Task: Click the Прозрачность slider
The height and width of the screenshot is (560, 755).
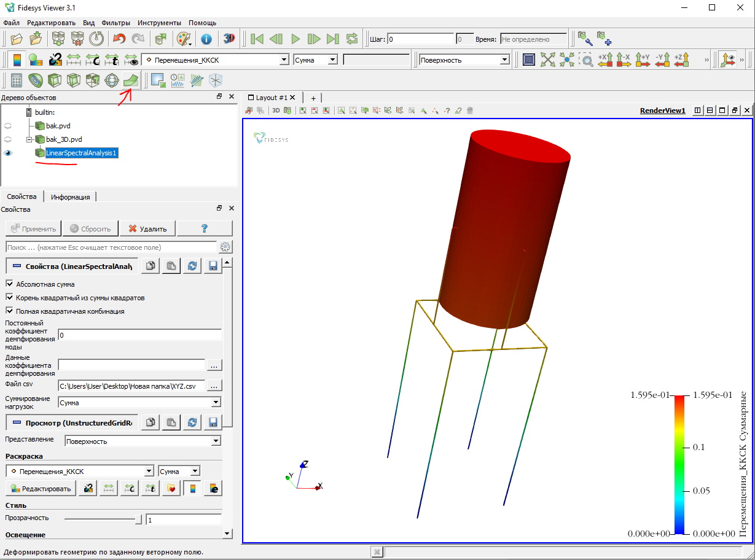Action: click(x=103, y=519)
